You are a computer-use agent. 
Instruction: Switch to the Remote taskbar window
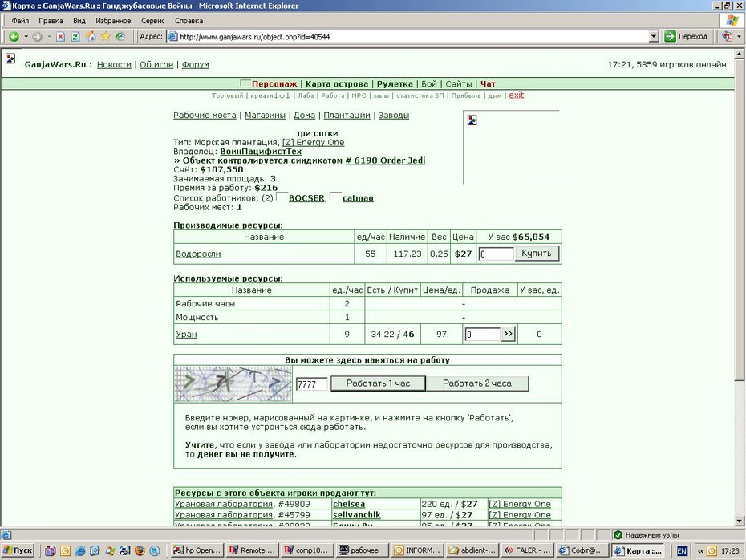coord(252,550)
